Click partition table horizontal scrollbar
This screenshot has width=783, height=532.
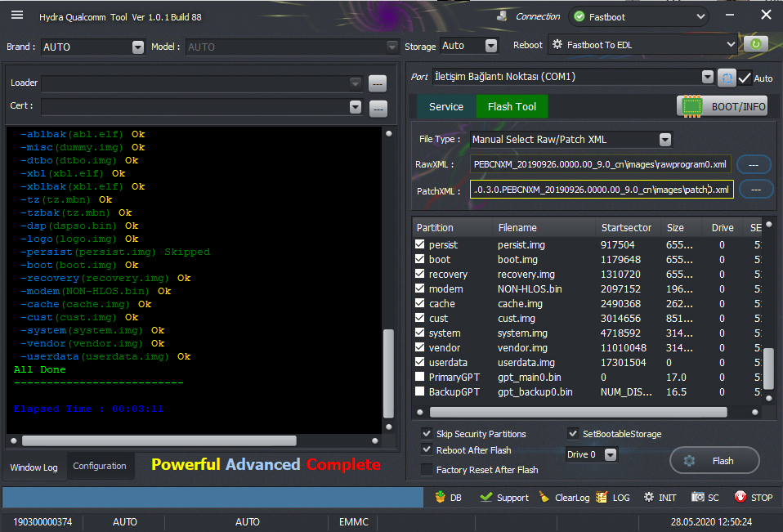point(579,412)
